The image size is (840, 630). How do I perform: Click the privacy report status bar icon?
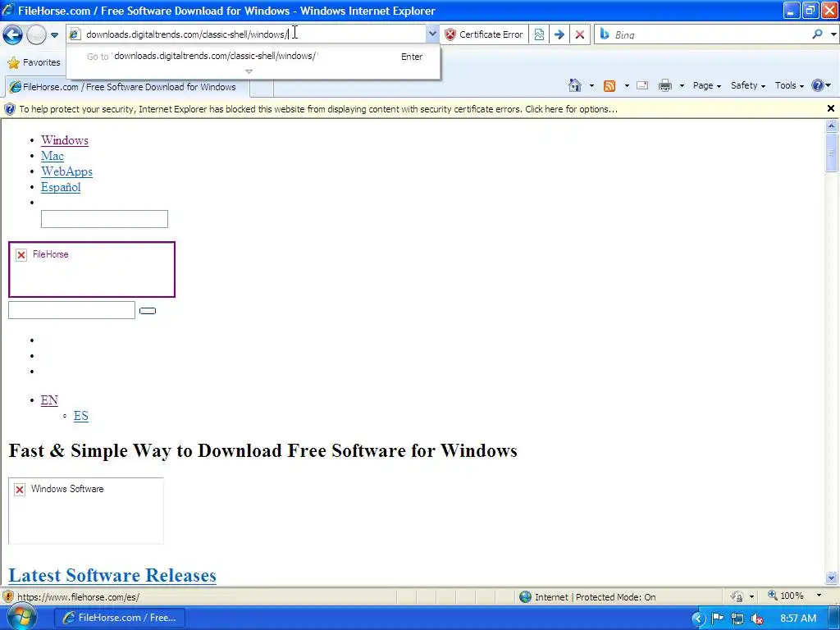click(737, 597)
